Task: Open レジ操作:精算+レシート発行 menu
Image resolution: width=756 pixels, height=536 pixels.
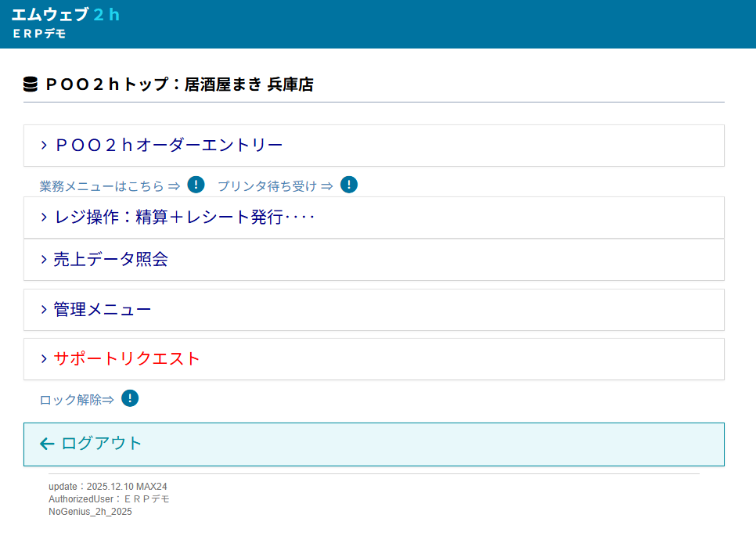Action: click(x=184, y=218)
